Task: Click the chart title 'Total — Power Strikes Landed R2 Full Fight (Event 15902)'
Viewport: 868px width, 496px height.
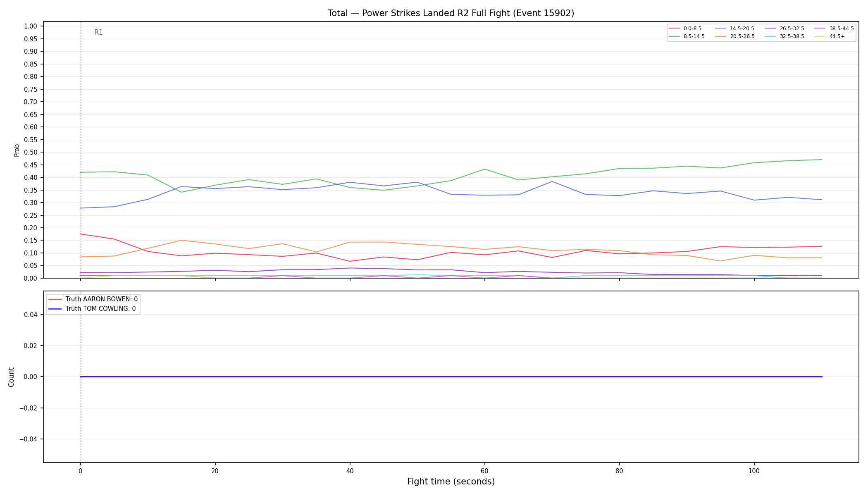Action: click(451, 13)
